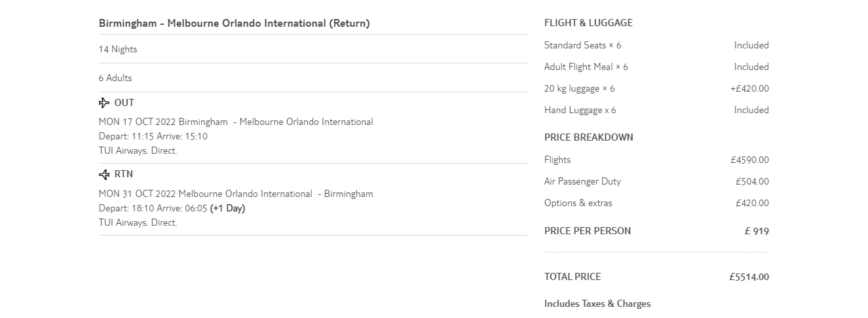Image resolution: width=868 pixels, height=318 pixels.
Task: Click the MON 17 OCT 2022 outbound date
Action: point(137,122)
